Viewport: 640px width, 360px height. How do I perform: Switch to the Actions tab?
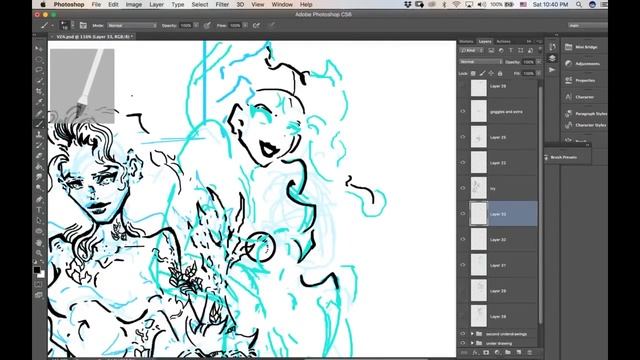503,42
